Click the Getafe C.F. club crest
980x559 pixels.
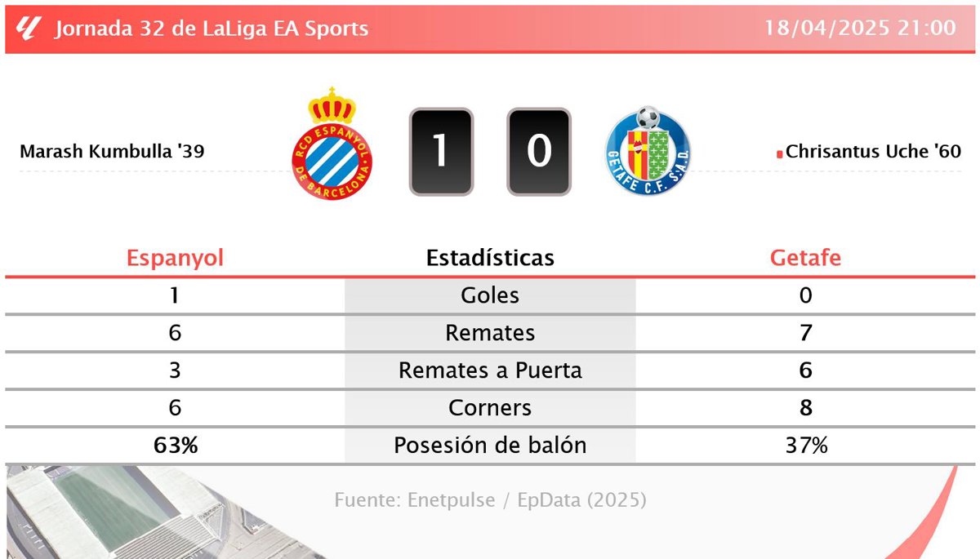(648, 150)
